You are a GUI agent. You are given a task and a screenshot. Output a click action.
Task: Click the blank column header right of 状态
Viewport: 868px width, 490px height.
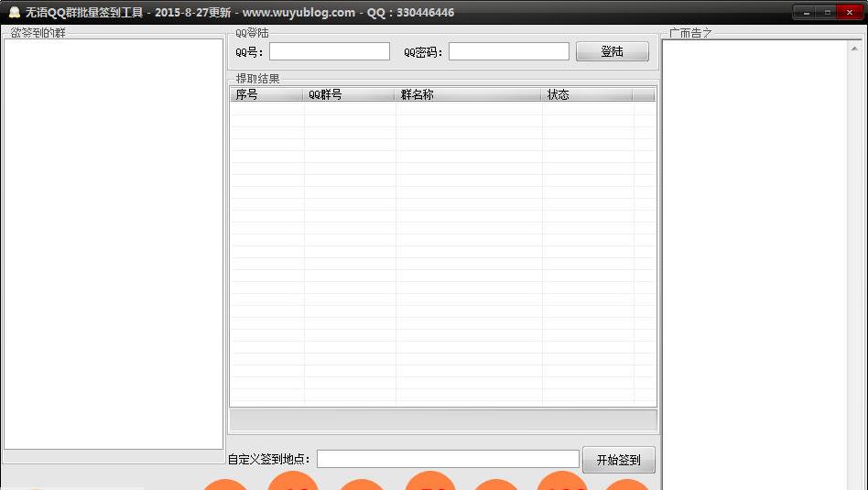click(644, 94)
